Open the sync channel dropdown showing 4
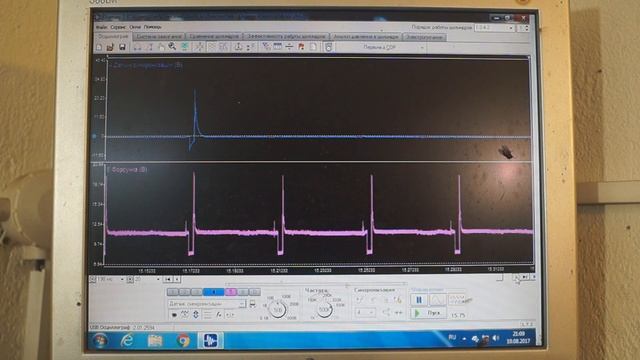Viewport: 640px width, 360px height. (366, 313)
